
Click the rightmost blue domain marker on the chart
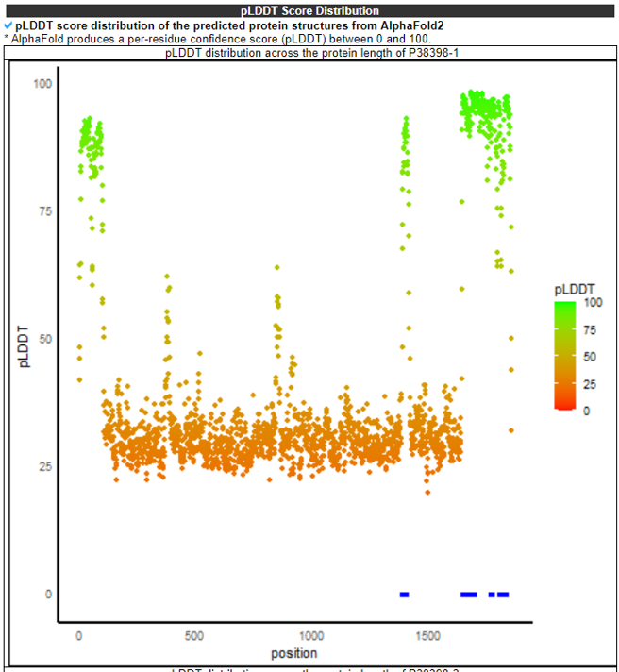tap(504, 595)
